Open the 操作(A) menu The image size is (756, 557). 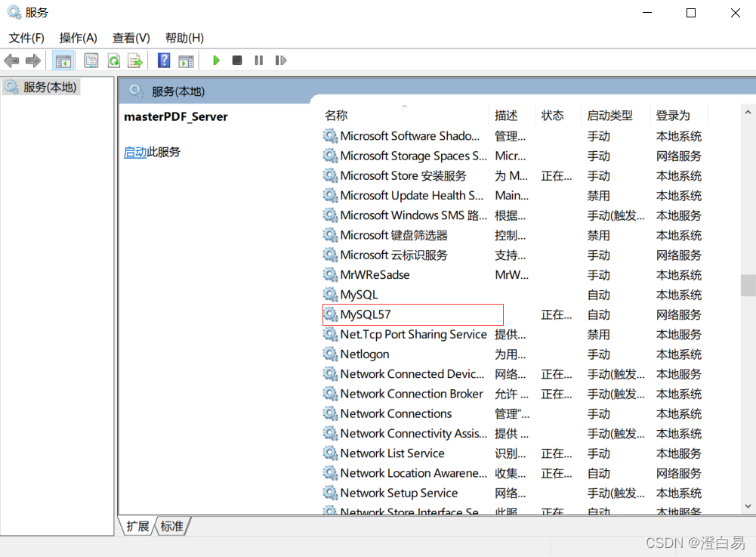[x=79, y=38]
